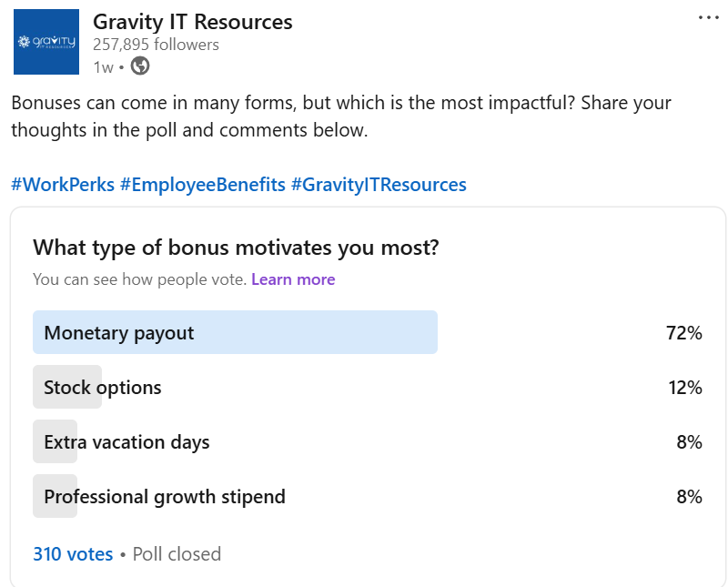Select the Extra vacation days option

[x=368, y=441]
